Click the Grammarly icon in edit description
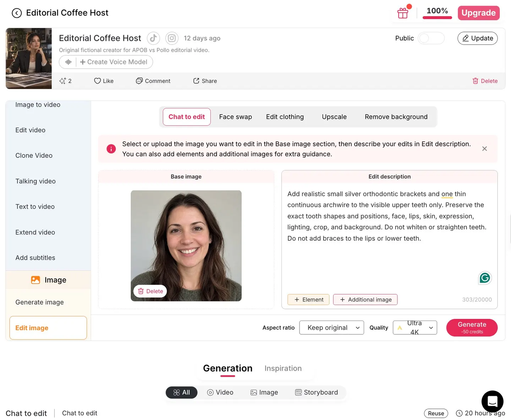Screen dimensions: 511x420 485,278
